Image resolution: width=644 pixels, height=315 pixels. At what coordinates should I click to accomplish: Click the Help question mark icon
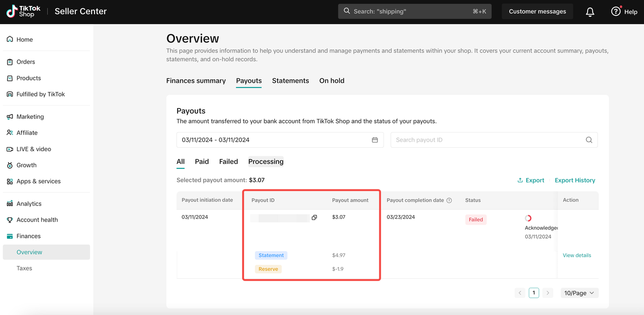coord(616,12)
